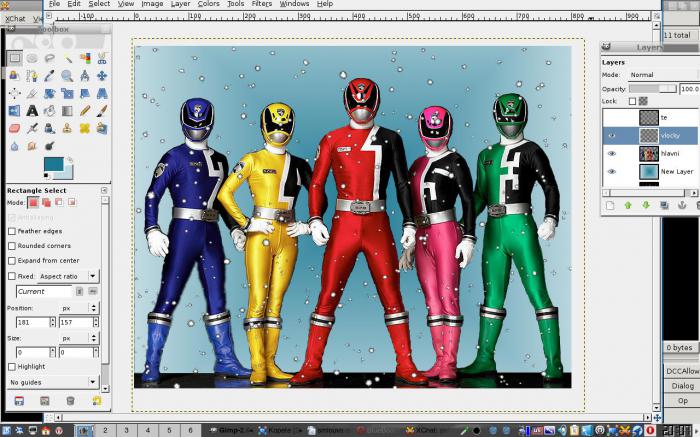Lower the selected layer with down arrow
Screen dimensions: 700x437
coord(646,206)
